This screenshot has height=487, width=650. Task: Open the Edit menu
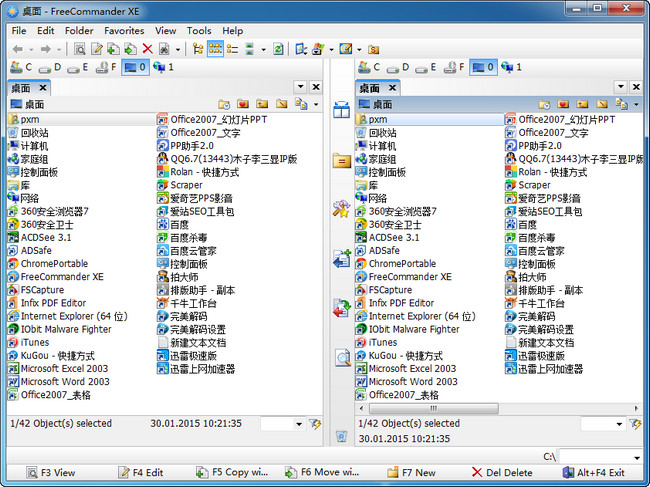click(x=46, y=31)
